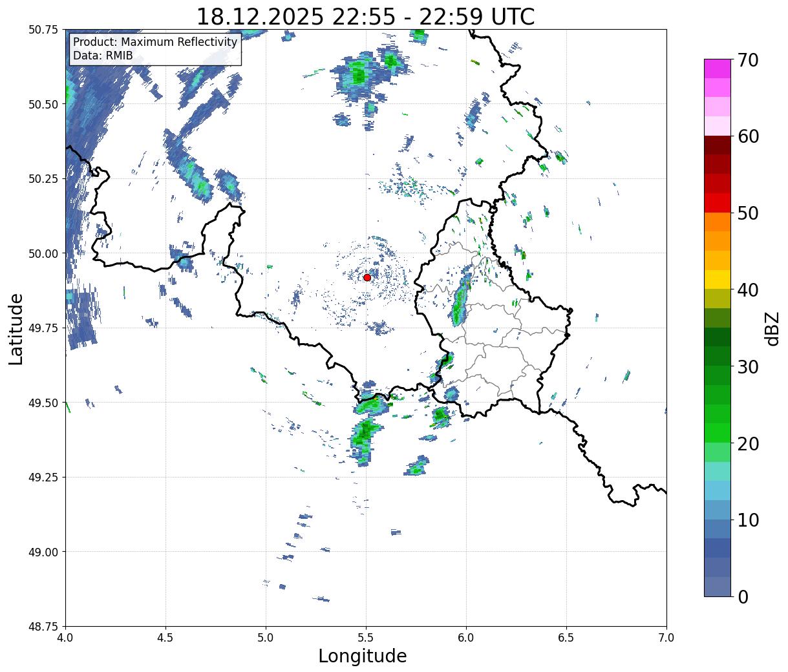788x672 pixels.
Task: Click the latitude tick label 50.25
Action: [x=43, y=179]
